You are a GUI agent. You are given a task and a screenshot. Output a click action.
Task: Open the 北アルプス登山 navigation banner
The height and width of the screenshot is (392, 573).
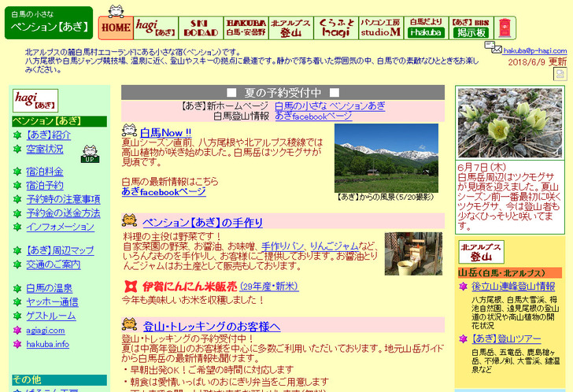pyautogui.click(x=291, y=28)
